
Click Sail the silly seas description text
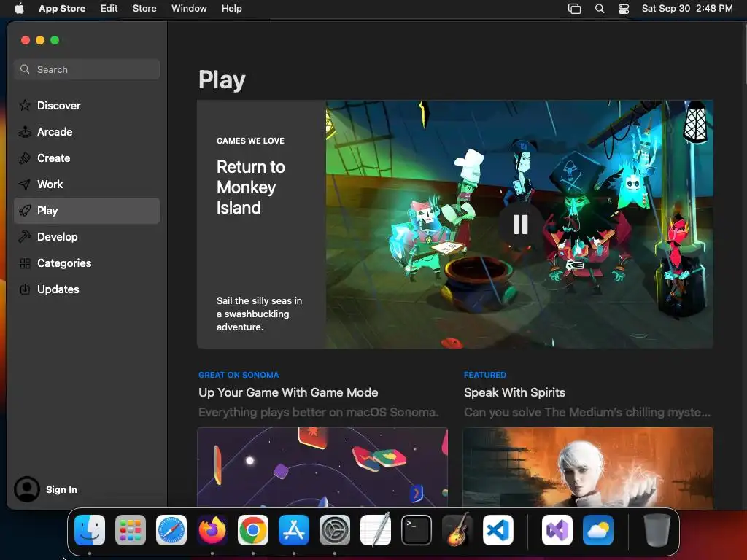[259, 314]
